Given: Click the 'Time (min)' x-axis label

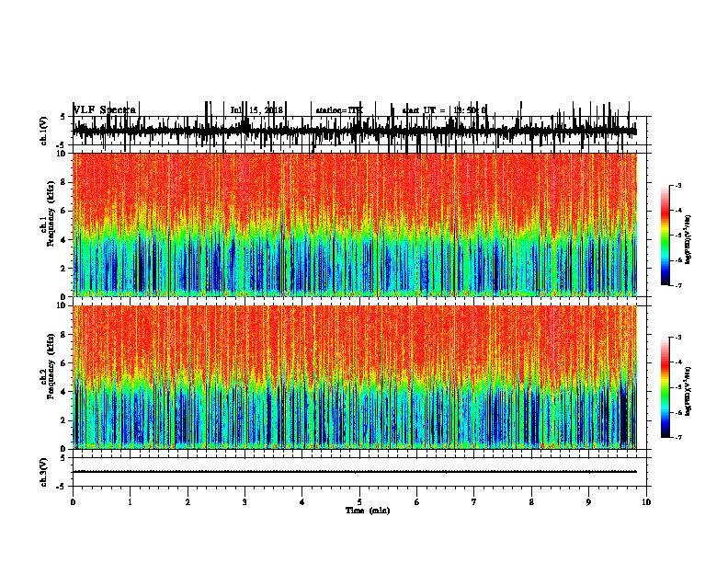Looking at the screenshot, I should coord(368,511).
